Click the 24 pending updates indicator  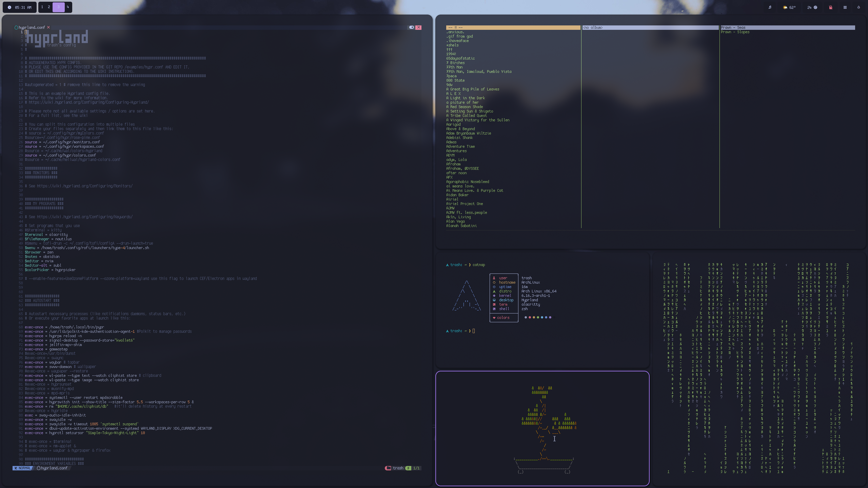point(812,7)
